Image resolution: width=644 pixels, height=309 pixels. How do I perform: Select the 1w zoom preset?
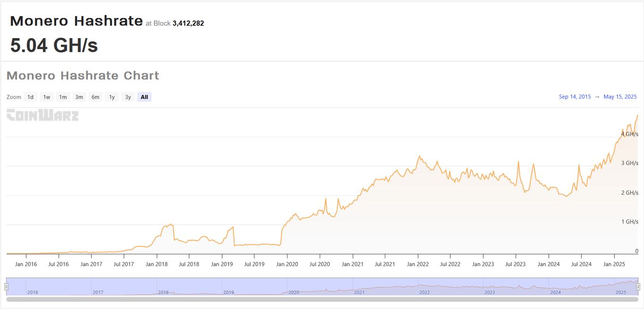click(x=46, y=97)
